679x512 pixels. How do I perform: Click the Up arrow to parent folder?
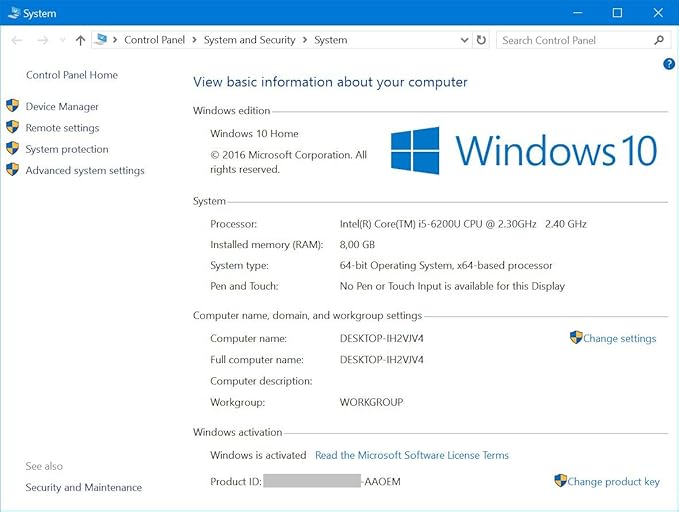[80, 40]
